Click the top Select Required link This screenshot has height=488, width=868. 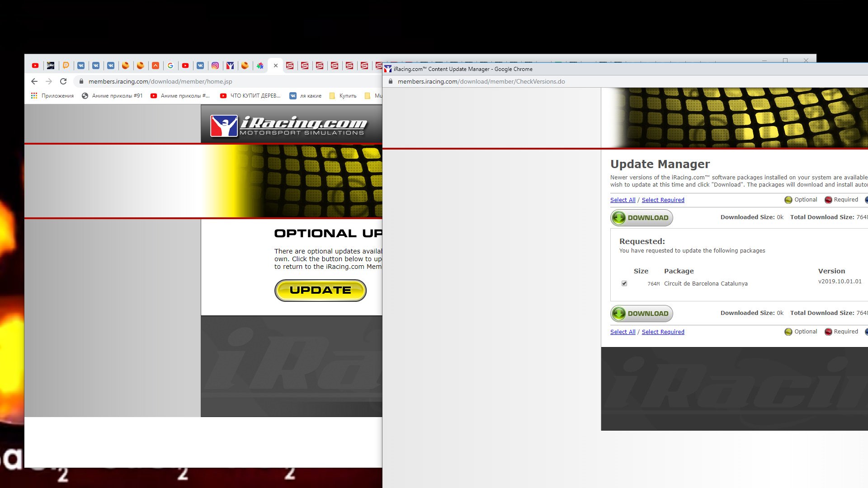pos(663,200)
